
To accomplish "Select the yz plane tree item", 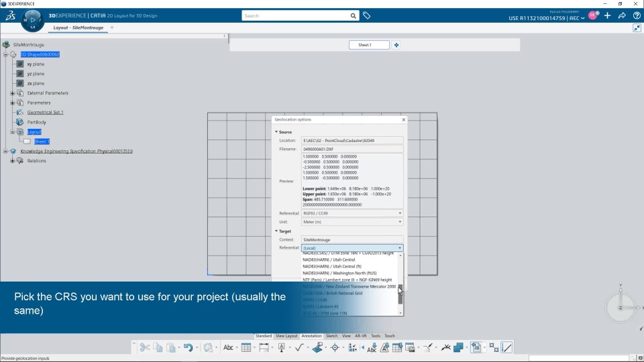I will coord(36,74).
